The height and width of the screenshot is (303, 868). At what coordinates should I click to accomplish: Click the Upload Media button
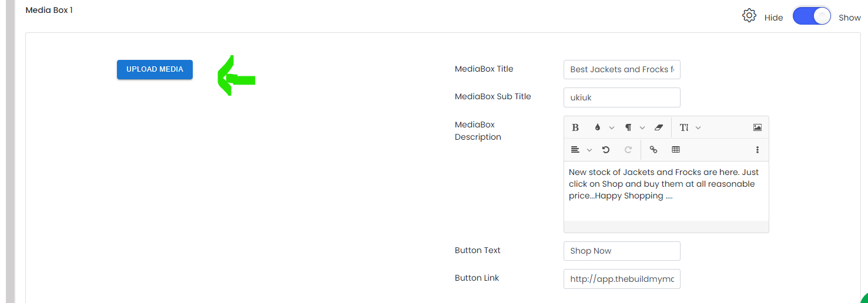(x=155, y=69)
